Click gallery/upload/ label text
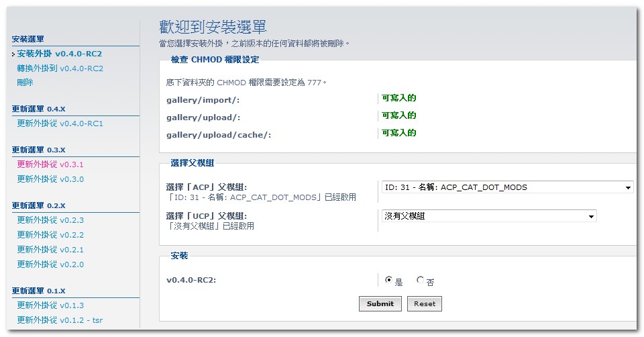Screen dimensions: 644x337 point(203,117)
